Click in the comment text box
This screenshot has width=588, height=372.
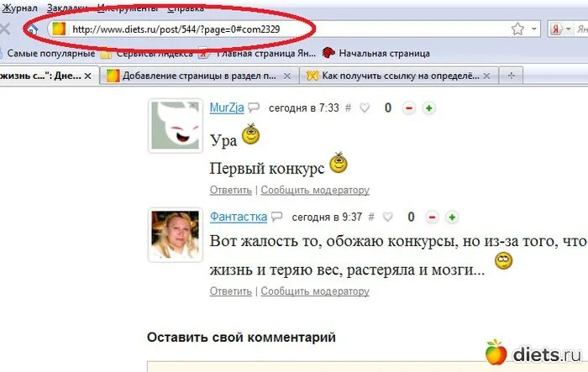pos(368,366)
